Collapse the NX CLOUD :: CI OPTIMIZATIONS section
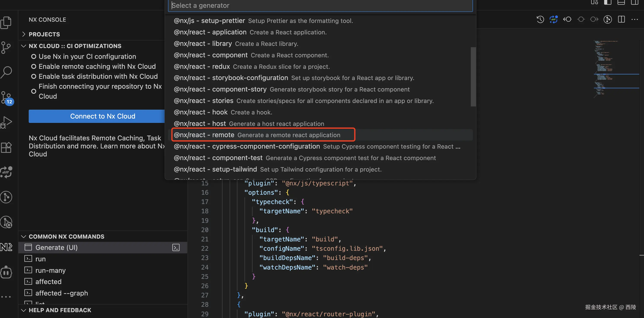Viewport: 644px width, 318px height. pyautogui.click(x=24, y=46)
